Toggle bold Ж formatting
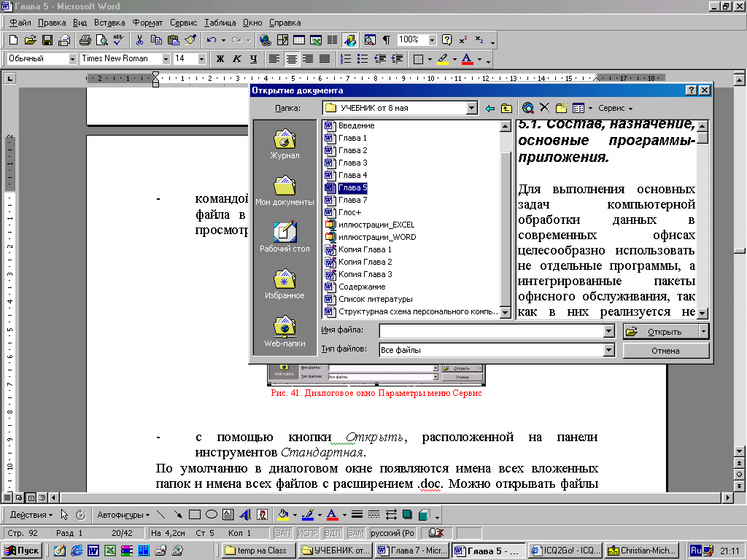The width and height of the screenshot is (747, 560). [x=220, y=59]
